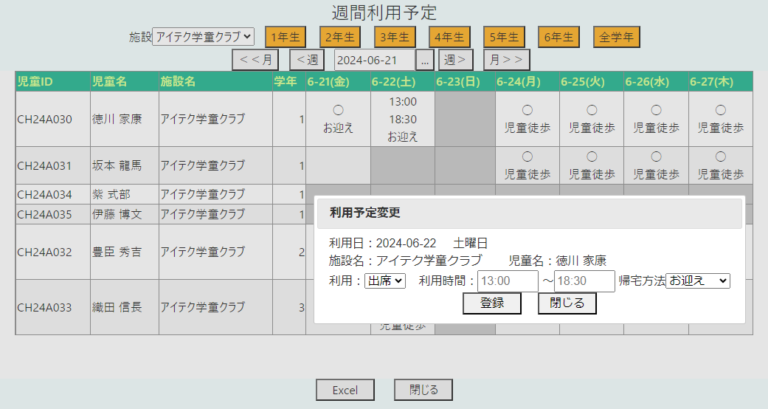Click the start time field 13:00
The image size is (768, 409).
point(508,281)
